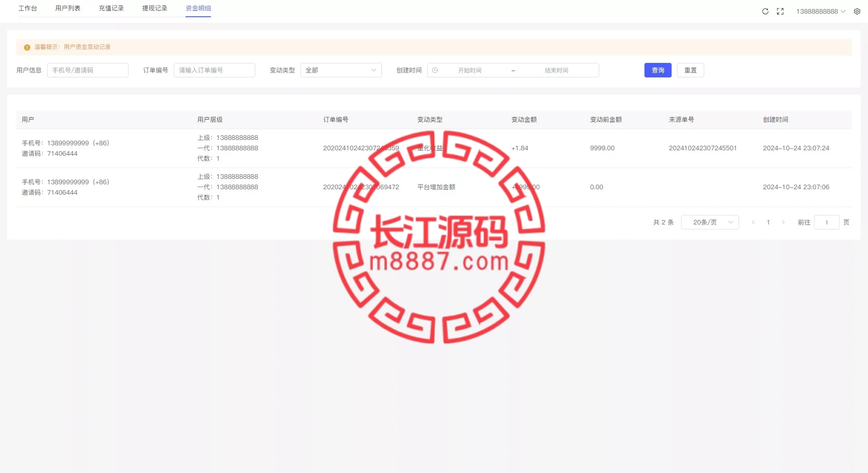Focus the 请输入订单编号 order number field

point(215,70)
